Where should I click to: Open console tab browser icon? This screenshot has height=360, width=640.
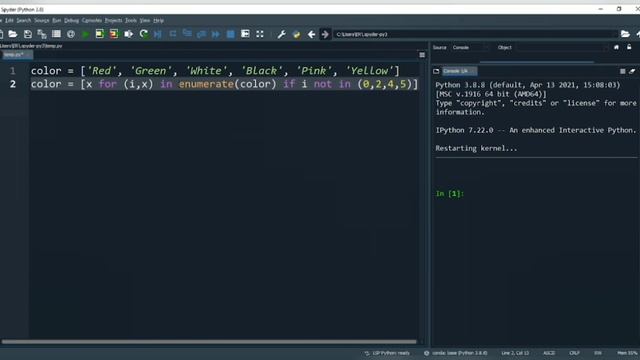(x=436, y=71)
